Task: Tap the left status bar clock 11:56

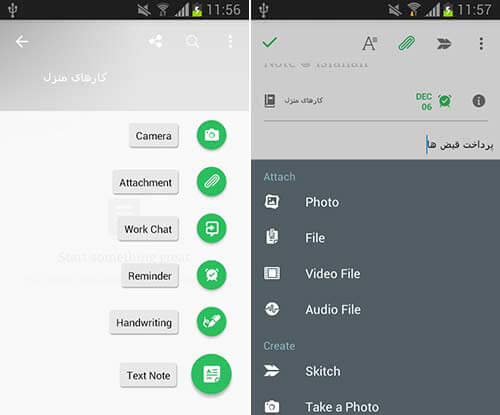Action: click(x=223, y=9)
